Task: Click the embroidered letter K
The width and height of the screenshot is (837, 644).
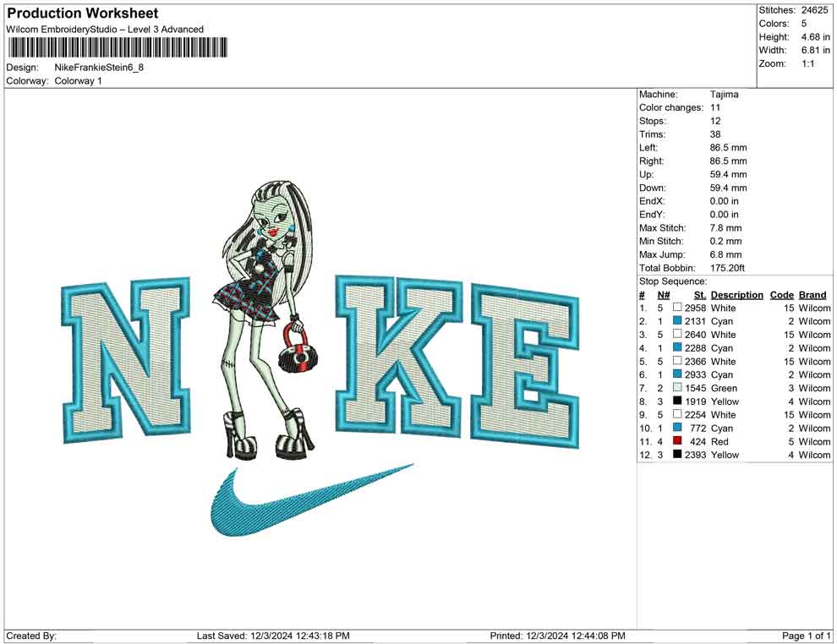Action: tap(399, 356)
